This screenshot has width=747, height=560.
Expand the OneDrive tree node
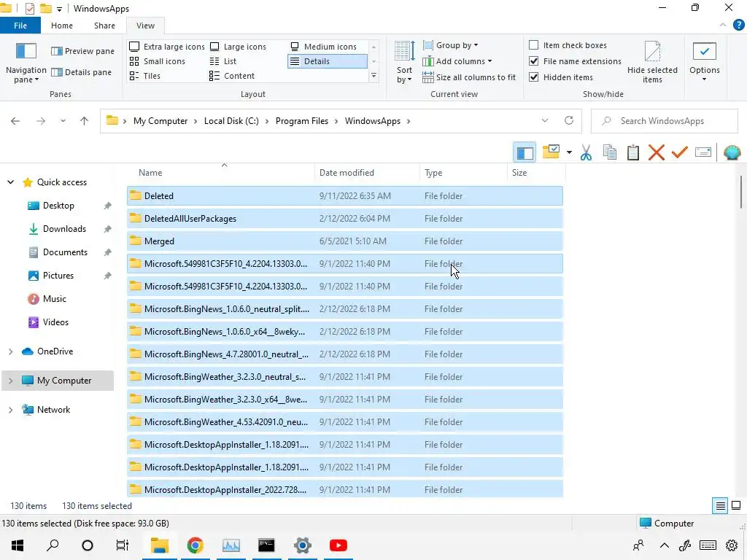point(10,351)
